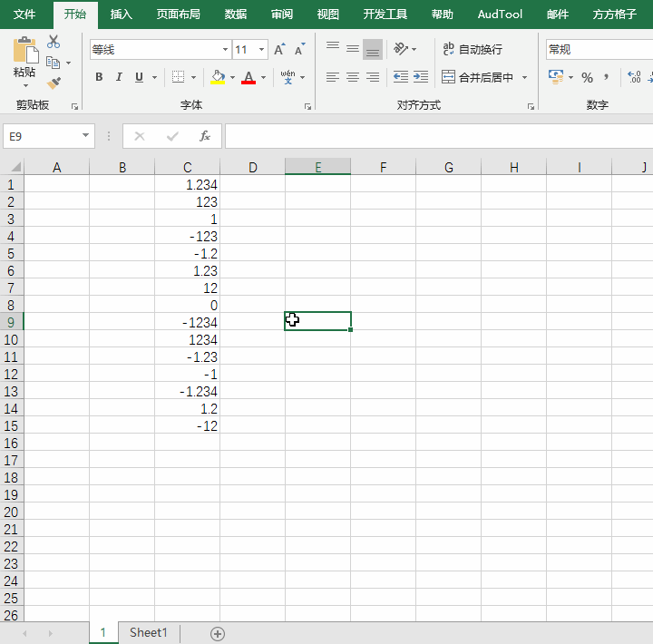Apply red font color A

[249, 77]
